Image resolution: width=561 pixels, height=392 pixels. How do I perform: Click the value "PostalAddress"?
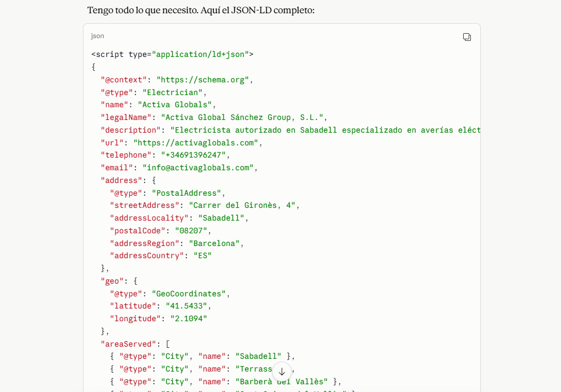[x=186, y=193]
